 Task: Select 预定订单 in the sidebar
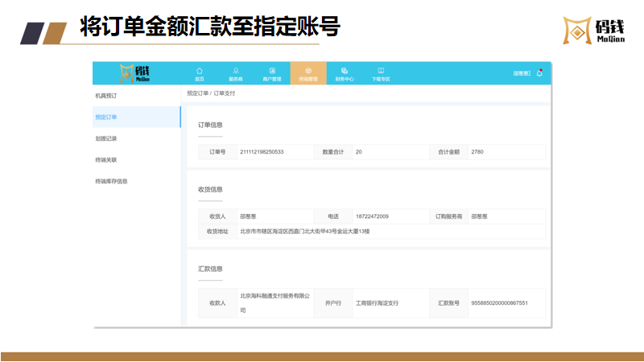[106, 117]
